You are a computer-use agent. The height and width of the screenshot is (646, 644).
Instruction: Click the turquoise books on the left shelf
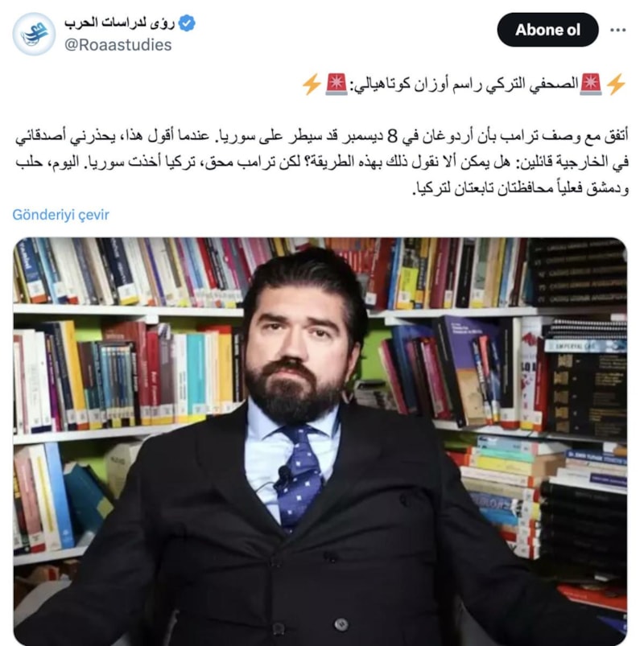point(197,377)
